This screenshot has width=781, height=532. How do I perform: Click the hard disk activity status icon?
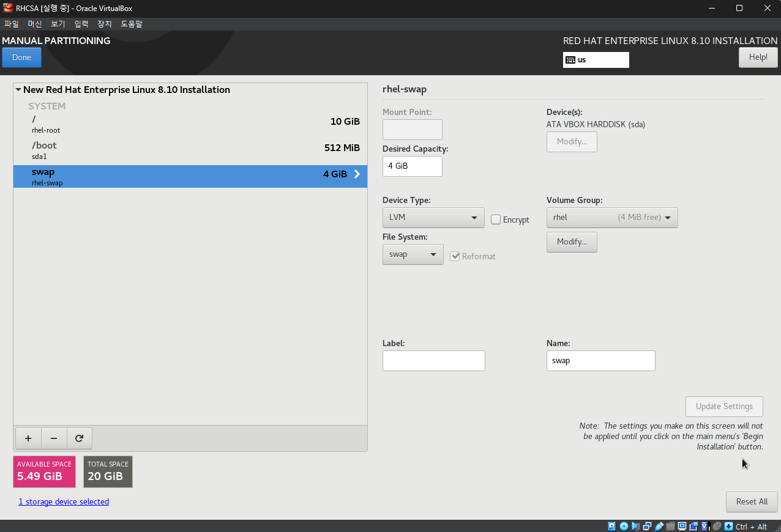612,526
